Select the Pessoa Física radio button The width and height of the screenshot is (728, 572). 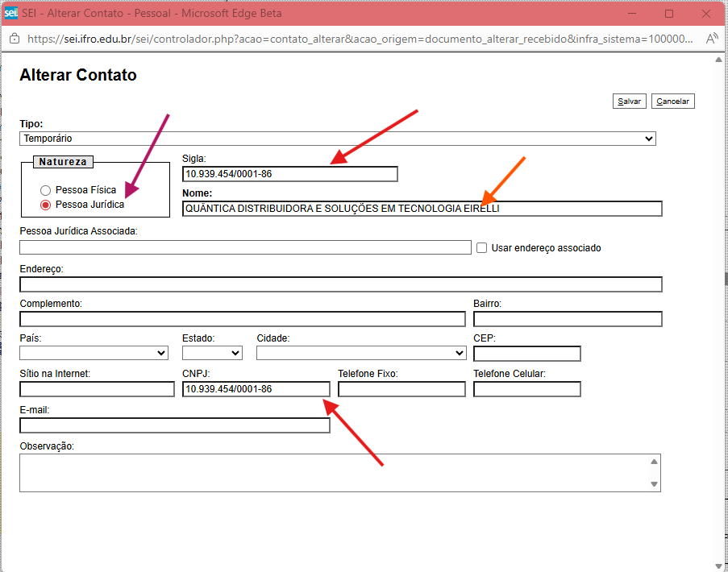pos(46,190)
